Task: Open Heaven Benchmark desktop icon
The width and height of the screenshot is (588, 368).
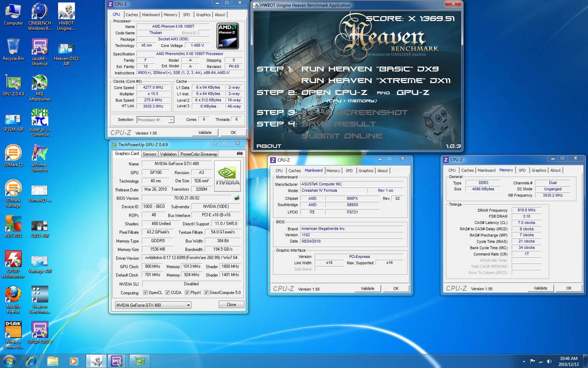Action: (x=40, y=300)
